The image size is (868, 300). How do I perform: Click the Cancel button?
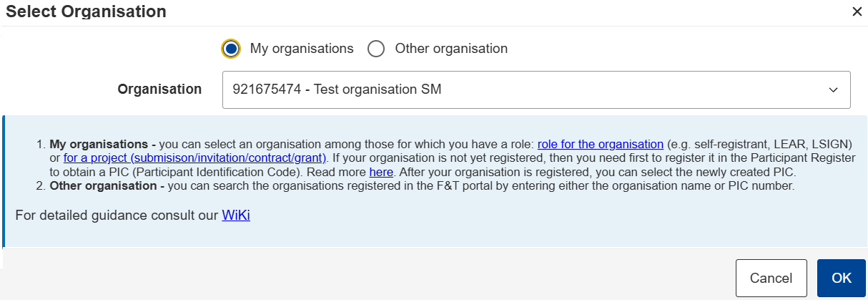click(x=771, y=278)
